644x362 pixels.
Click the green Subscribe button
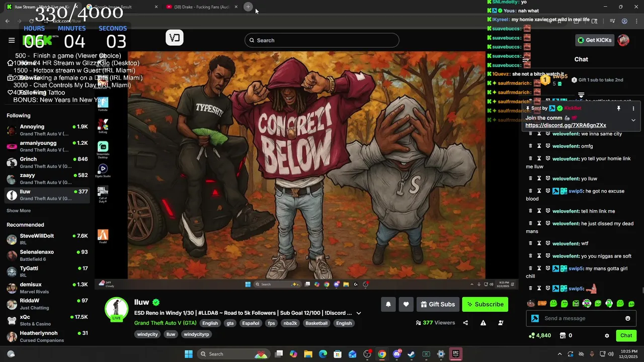pyautogui.click(x=485, y=304)
